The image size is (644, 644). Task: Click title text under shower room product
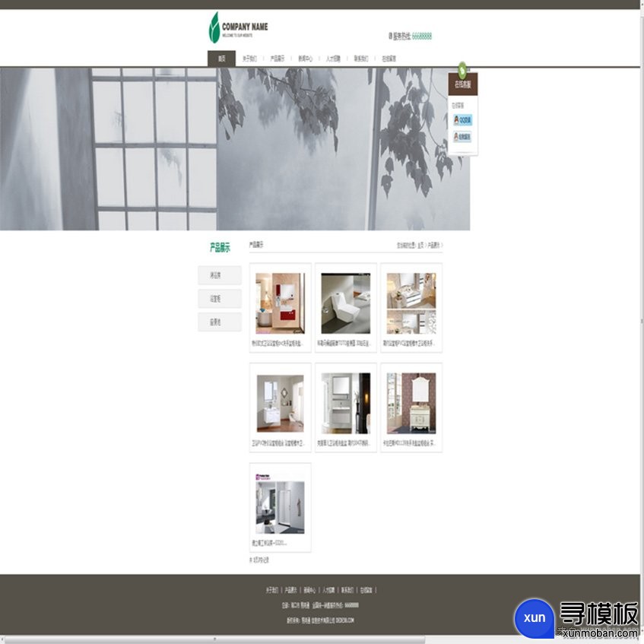pyautogui.click(x=269, y=543)
